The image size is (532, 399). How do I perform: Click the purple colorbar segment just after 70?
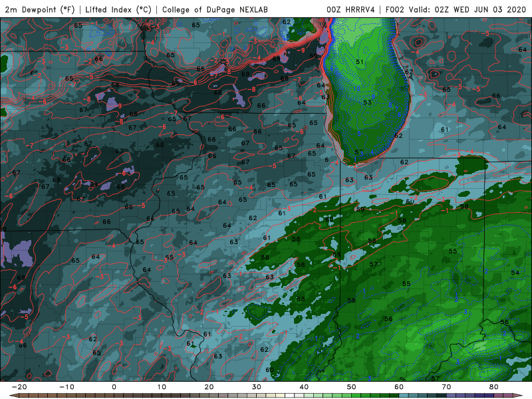point(452,396)
